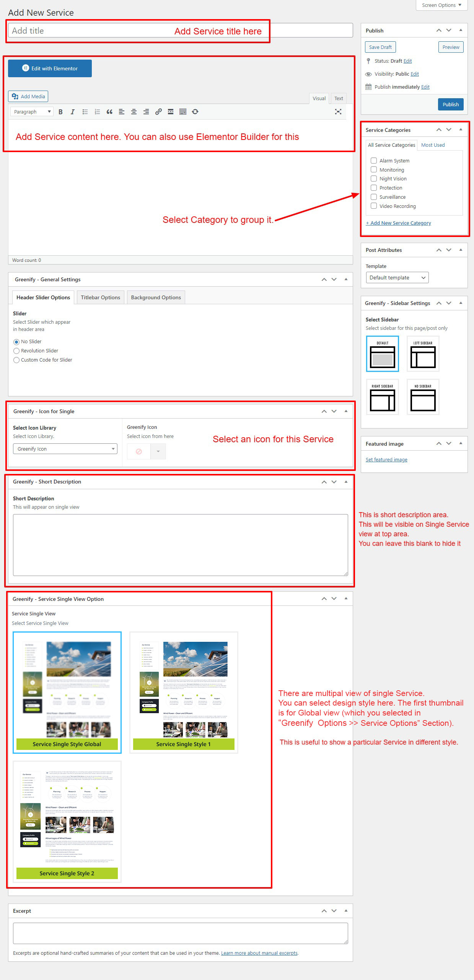Switch to the Titlebar Options tab

[x=100, y=297]
